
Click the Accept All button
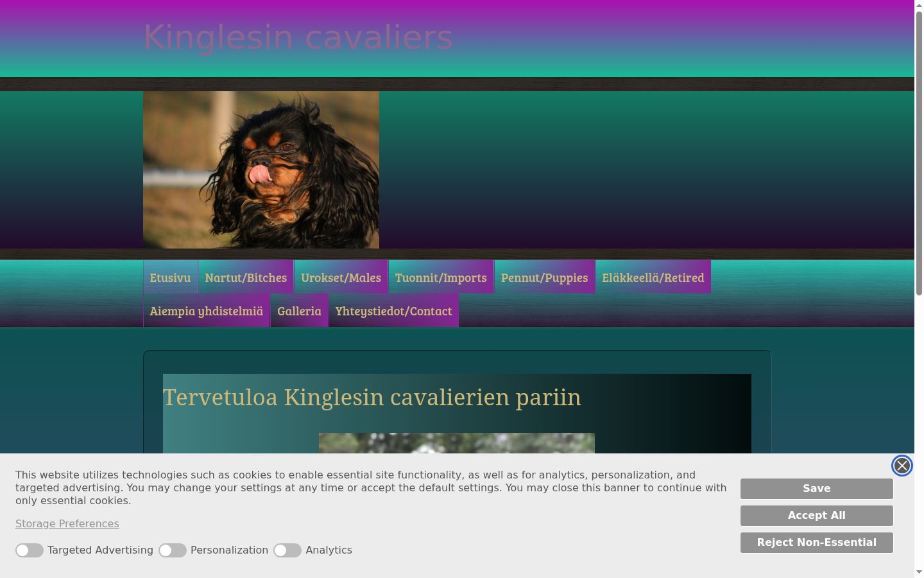pos(817,516)
